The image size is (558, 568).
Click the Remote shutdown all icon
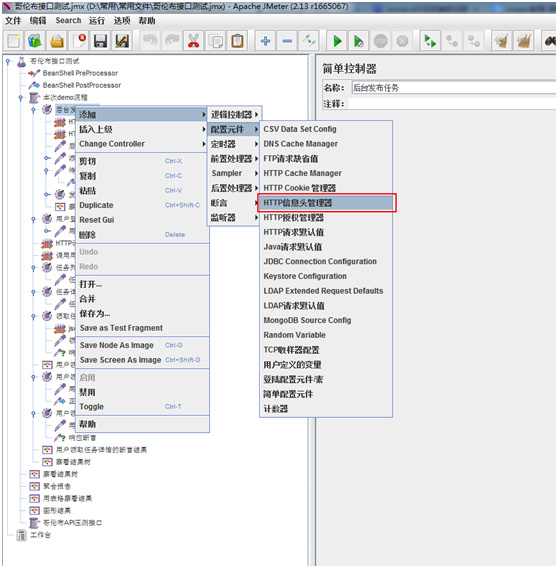(474, 41)
